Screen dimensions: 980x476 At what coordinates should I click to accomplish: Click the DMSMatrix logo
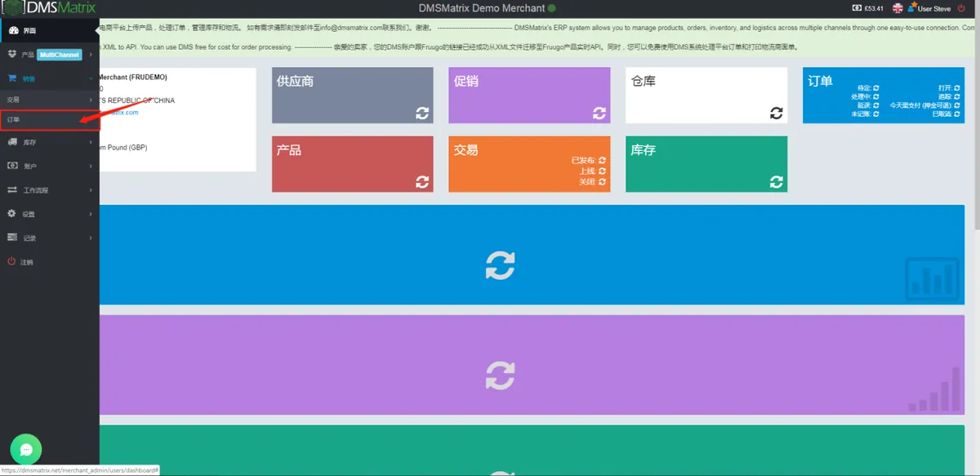(x=50, y=8)
